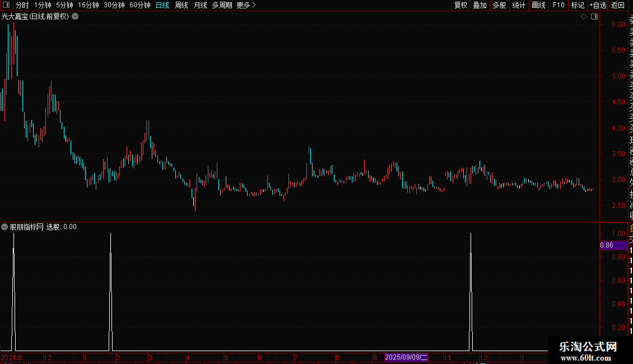Select the 15分钟 period

pyautogui.click(x=89, y=5)
